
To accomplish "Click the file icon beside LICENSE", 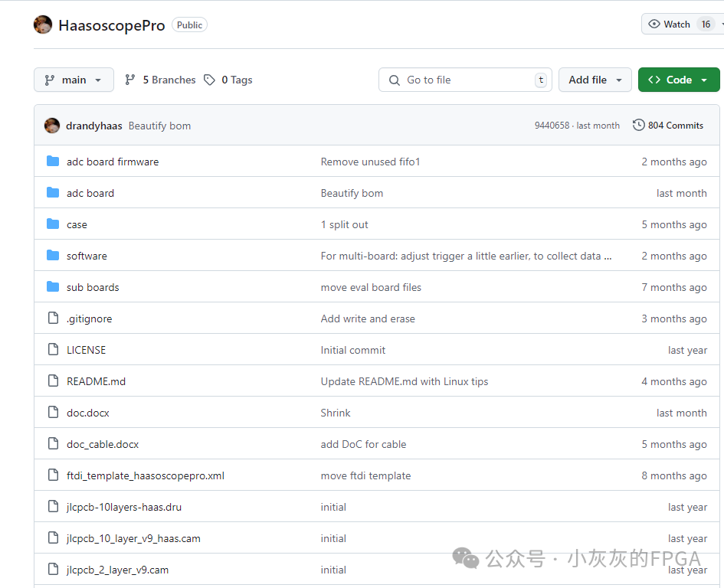I will pyautogui.click(x=53, y=350).
